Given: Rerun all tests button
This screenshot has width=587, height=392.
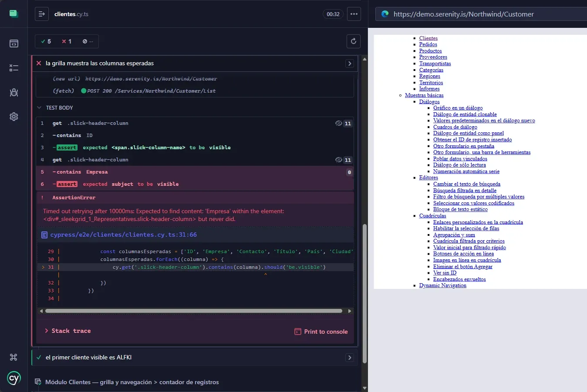Looking at the screenshot, I should (354, 41).
